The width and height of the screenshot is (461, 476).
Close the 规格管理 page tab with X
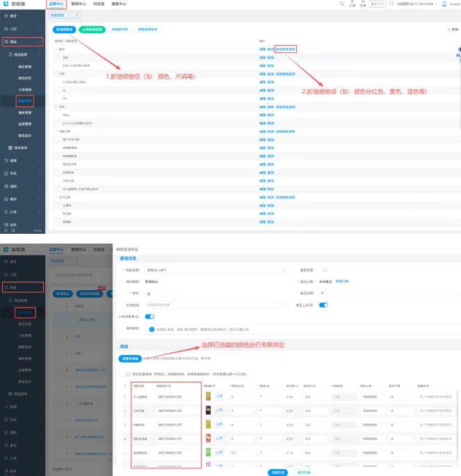pyautogui.click(x=76, y=15)
